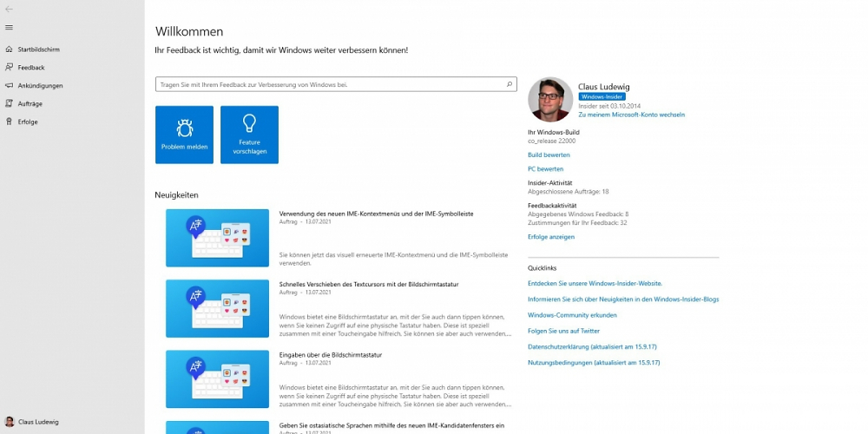Select Startbildschirm in the sidebar
Image resolution: width=868 pixels, height=434 pixels.
pos(39,49)
